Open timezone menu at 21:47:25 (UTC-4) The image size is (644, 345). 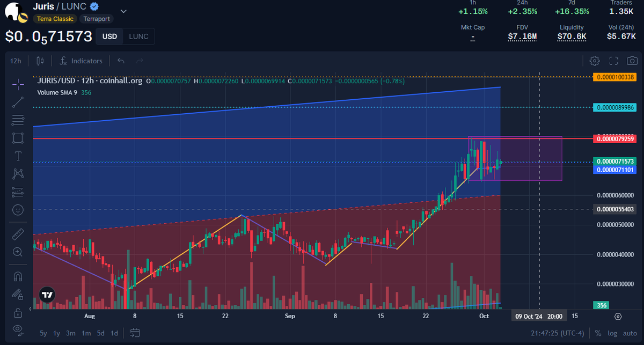click(x=558, y=333)
